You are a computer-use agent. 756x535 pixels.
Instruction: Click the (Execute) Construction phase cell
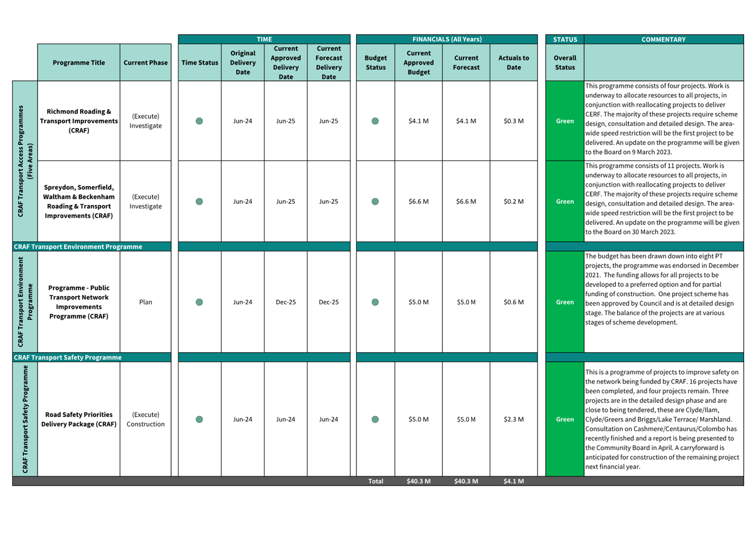click(x=145, y=419)
